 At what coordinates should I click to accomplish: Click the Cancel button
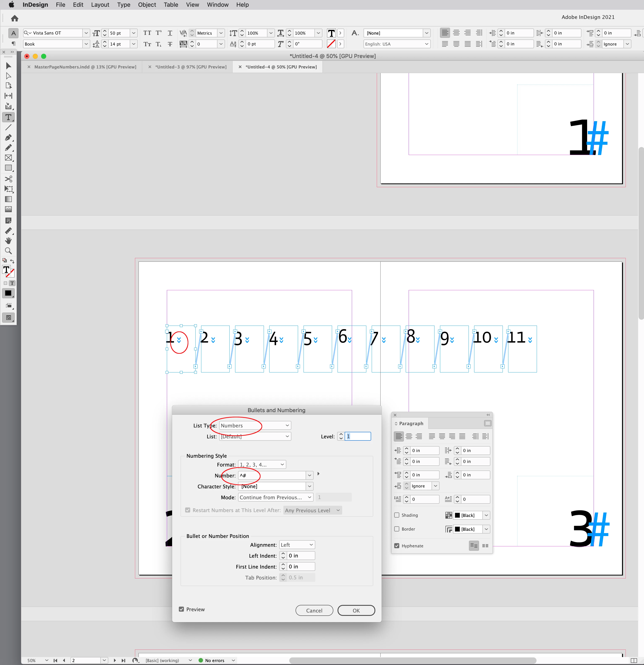(314, 610)
